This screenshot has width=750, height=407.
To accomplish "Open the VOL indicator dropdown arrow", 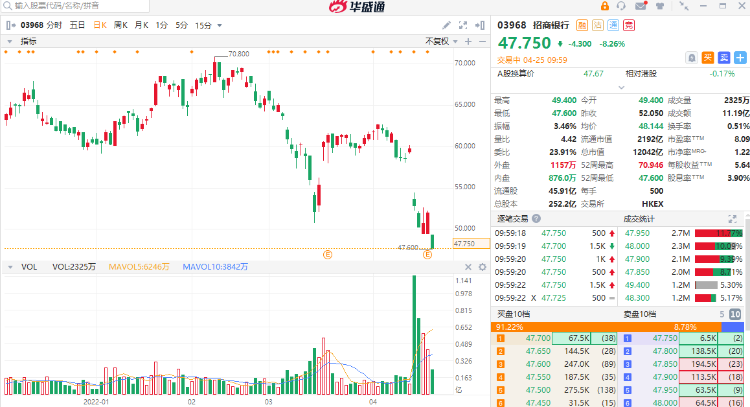I will [10, 267].
